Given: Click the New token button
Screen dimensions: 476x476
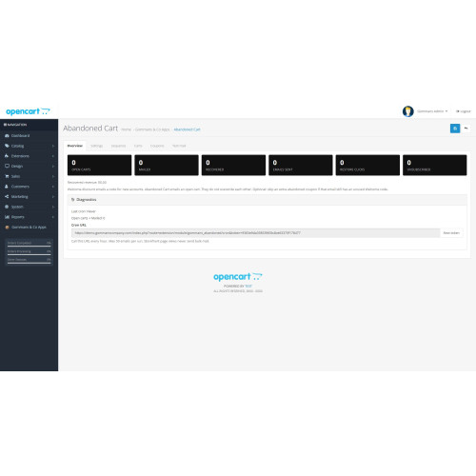Looking at the screenshot, I should point(451,233).
